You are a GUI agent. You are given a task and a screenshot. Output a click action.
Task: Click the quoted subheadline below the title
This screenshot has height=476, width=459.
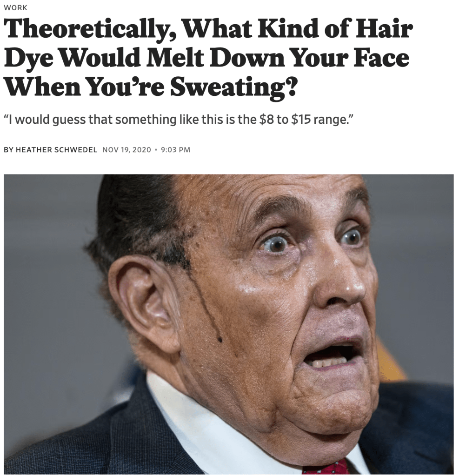179,120
